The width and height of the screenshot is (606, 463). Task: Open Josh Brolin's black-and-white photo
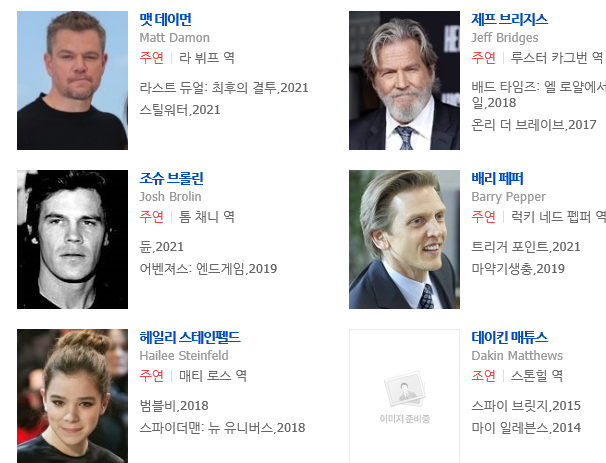(x=72, y=239)
